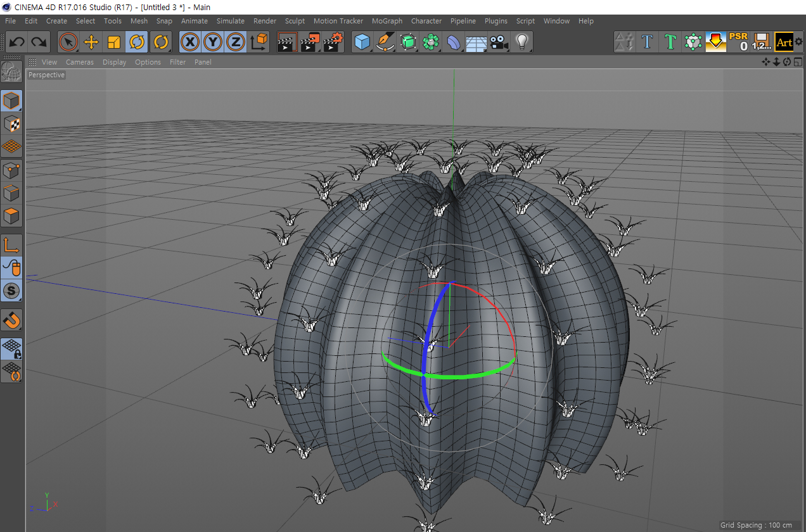Open Edit Render Settings
Viewport: 806px width, 532px height.
click(333, 42)
